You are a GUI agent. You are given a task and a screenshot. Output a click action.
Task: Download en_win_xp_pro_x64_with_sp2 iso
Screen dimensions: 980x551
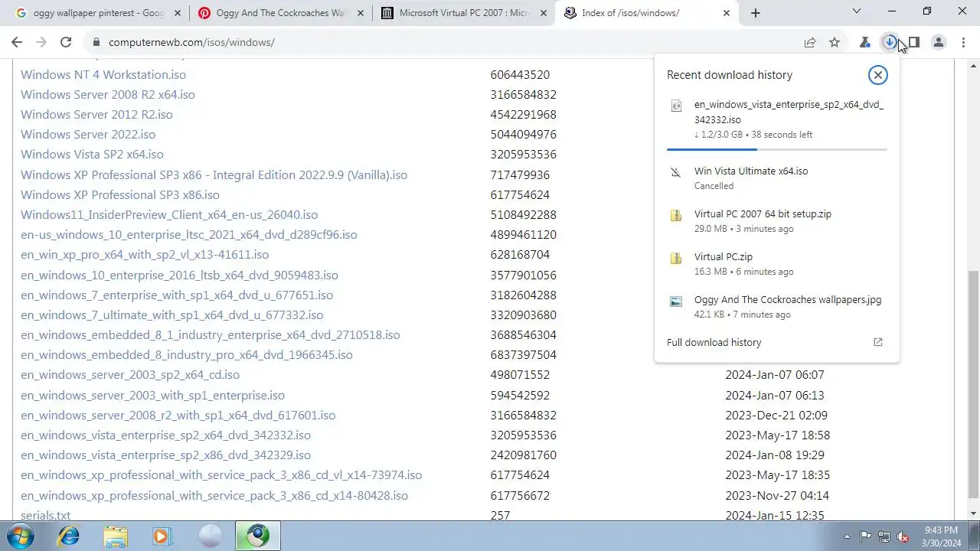(145, 254)
